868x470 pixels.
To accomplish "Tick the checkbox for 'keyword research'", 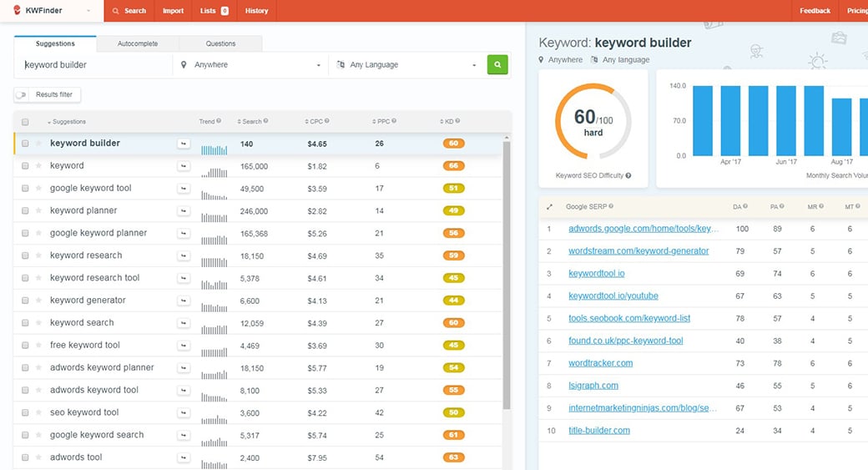I will (x=25, y=256).
